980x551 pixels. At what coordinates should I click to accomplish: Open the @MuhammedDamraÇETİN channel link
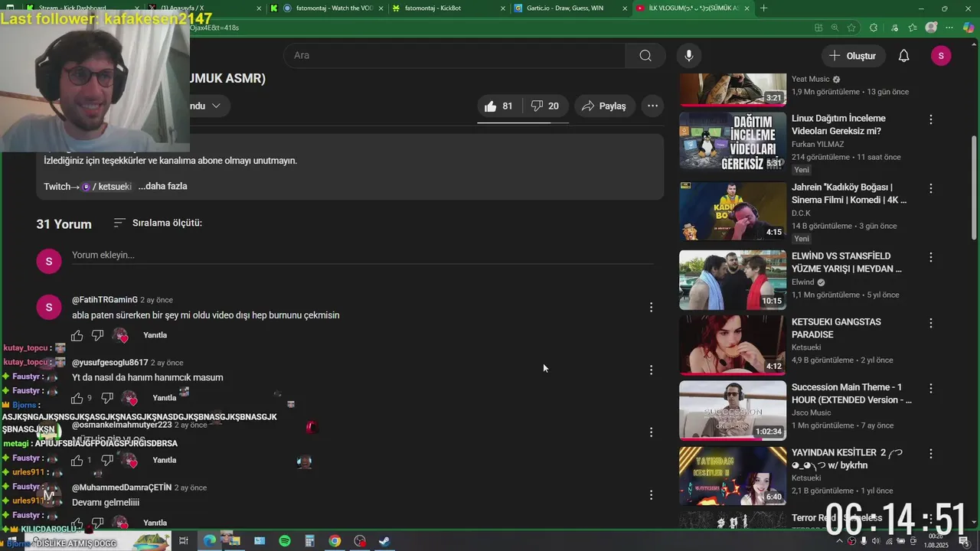(x=122, y=487)
